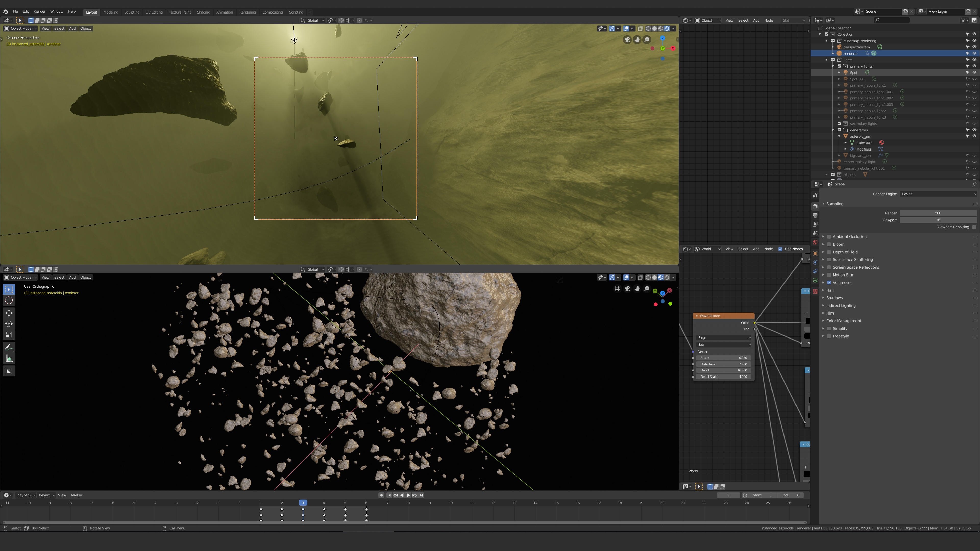This screenshot has width=980, height=551.
Task: Switch viewport to wireframe shading icon
Action: [648, 28]
